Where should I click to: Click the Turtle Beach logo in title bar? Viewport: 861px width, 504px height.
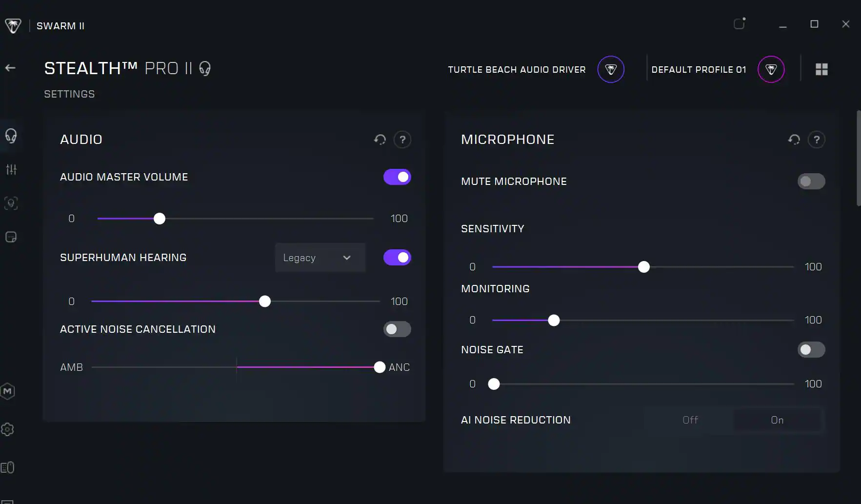coord(13,26)
